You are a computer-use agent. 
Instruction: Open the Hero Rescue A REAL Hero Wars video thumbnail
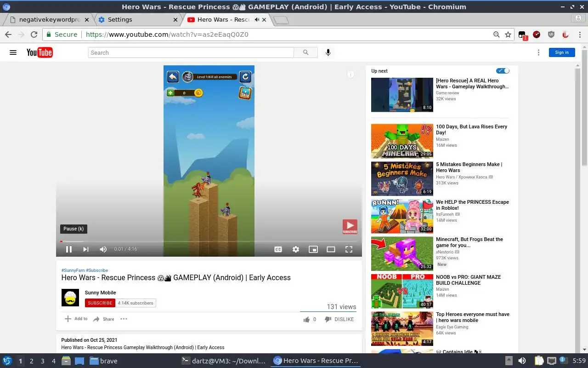[402, 95]
